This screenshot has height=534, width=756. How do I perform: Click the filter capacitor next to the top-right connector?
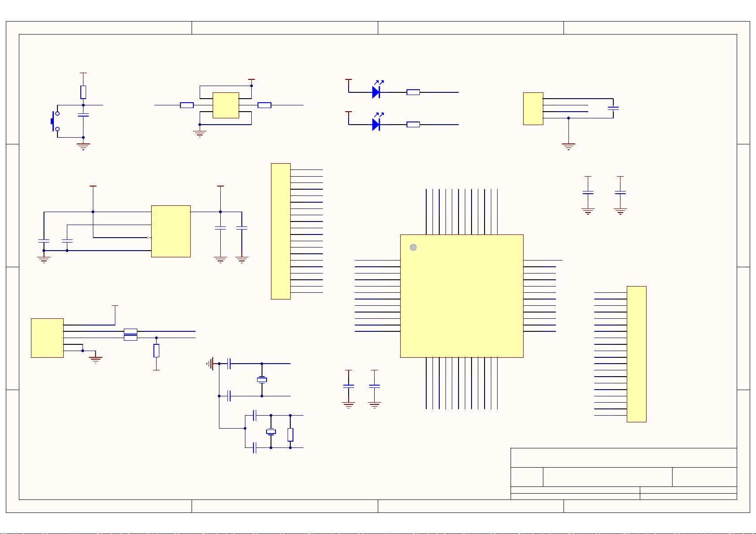click(x=613, y=109)
